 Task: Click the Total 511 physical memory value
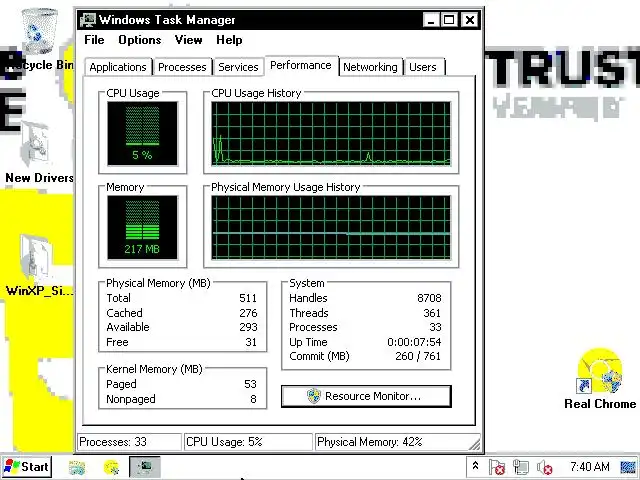(248, 298)
